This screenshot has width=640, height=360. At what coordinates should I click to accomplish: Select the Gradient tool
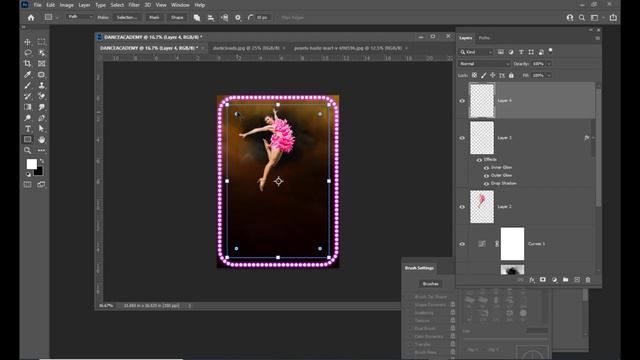(x=27, y=107)
